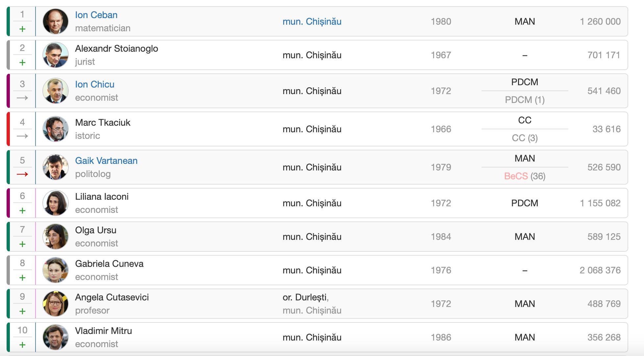Open Ion Ceban's profile link
This screenshot has width=644, height=356.
96,15
